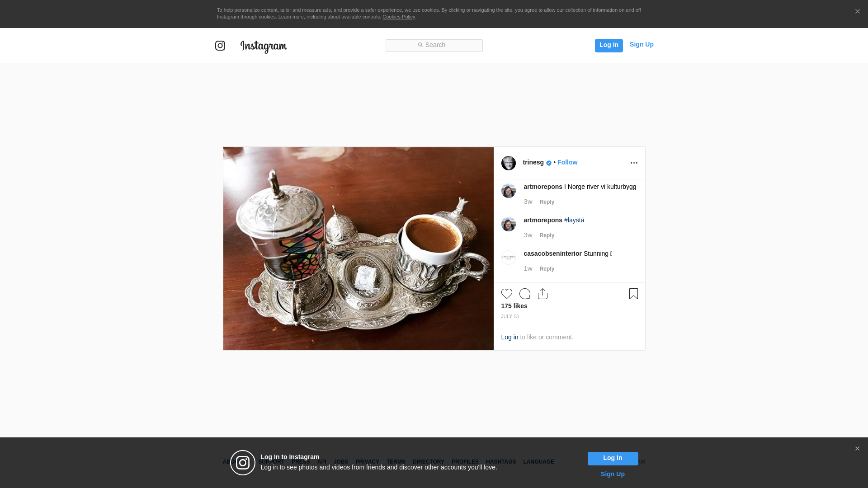
Task: Open the Cookies Policy link
Action: click(x=398, y=17)
